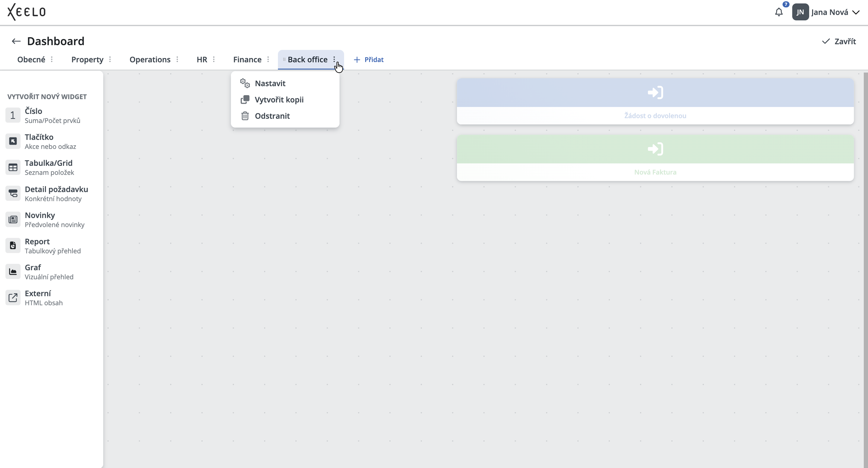Switch to the Finance tab
Image resolution: width=868 pixels, height=468 pixels.
[x=247, y=60]
